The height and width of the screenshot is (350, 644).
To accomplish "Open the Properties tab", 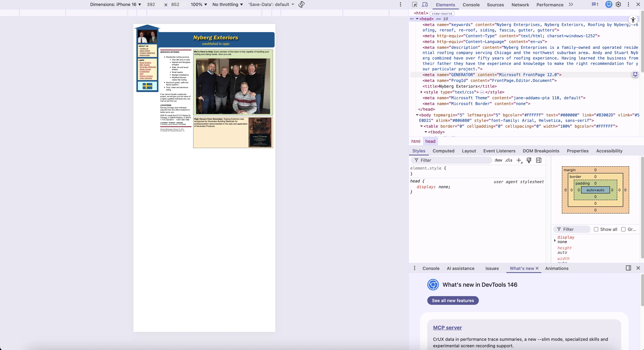I will tap(577, 151).
